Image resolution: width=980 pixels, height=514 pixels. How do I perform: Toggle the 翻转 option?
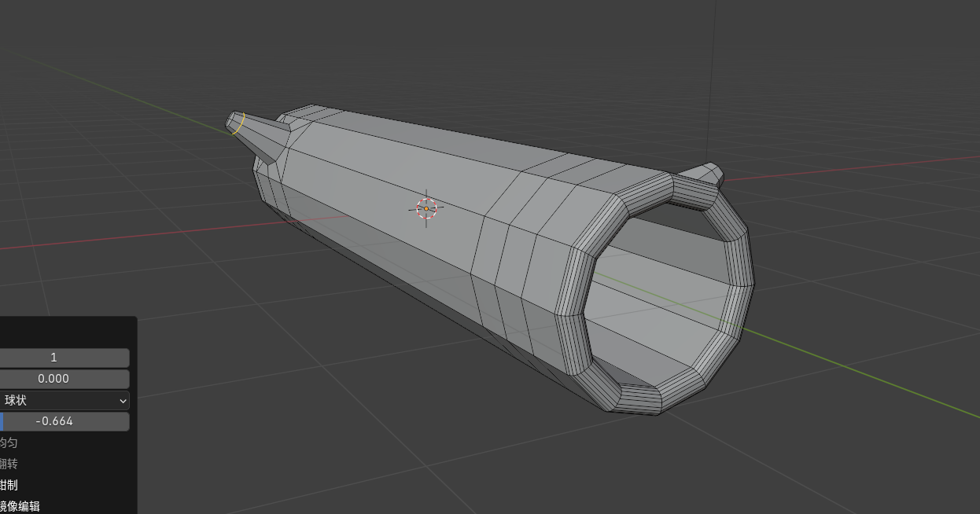point(9,464)
